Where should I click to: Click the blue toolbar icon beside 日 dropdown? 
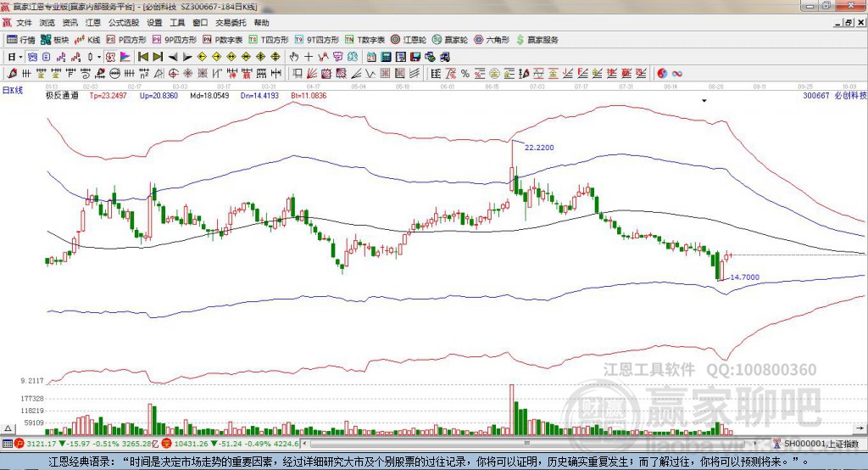tap(33, 57)
